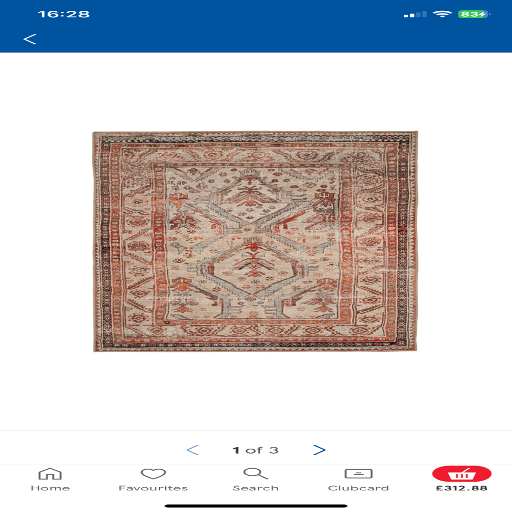The height and width of the screenshot is (512, 512).
Task: Select the Favourites tab label
Action: coord(153,488)
